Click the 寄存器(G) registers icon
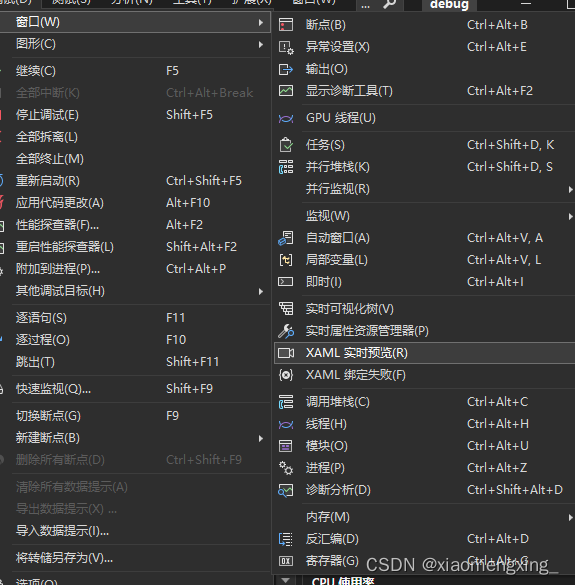The image size is (575, 585). (x=286, y=561)
